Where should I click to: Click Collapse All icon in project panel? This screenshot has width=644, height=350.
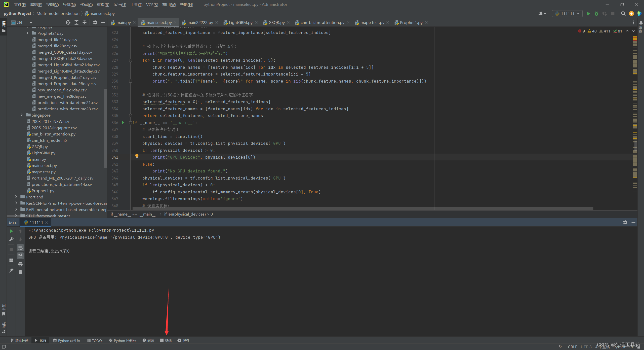[85, 22]
